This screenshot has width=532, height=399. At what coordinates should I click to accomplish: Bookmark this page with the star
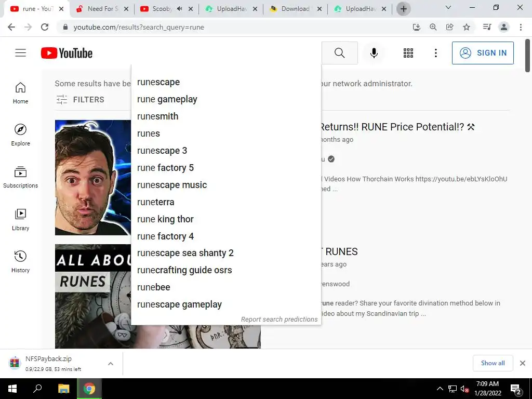(x=467, y=27)
